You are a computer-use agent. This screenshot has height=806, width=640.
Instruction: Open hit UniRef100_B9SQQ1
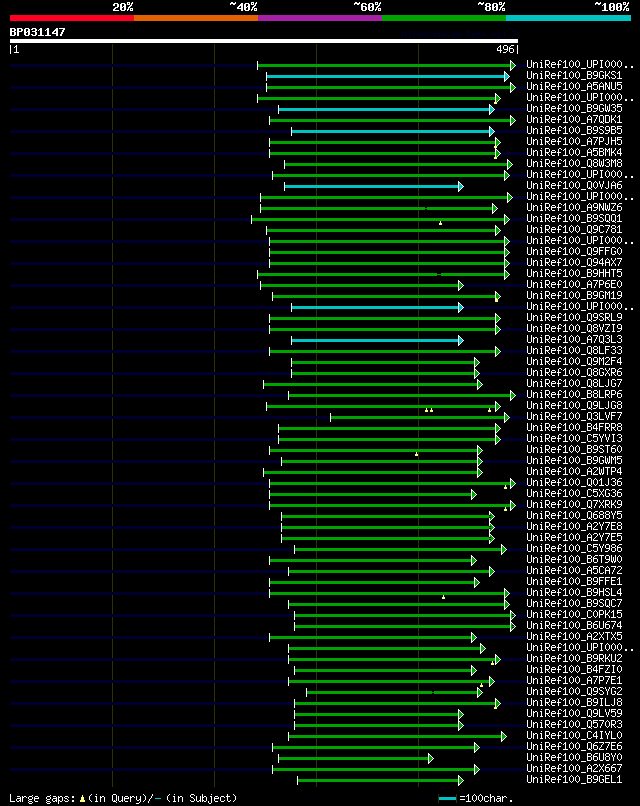click(x=574, y=218)
